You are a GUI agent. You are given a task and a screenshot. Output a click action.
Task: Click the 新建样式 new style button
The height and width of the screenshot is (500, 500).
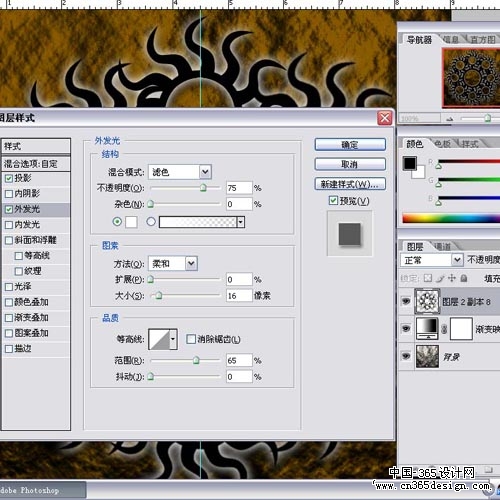pos(350,184)
